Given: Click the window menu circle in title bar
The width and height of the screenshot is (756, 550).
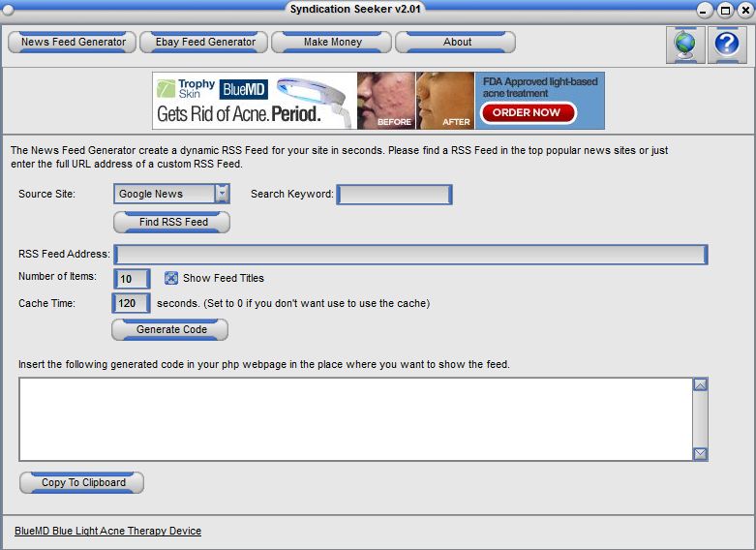Looking at the screenshot, I should (x=8, y=9).
